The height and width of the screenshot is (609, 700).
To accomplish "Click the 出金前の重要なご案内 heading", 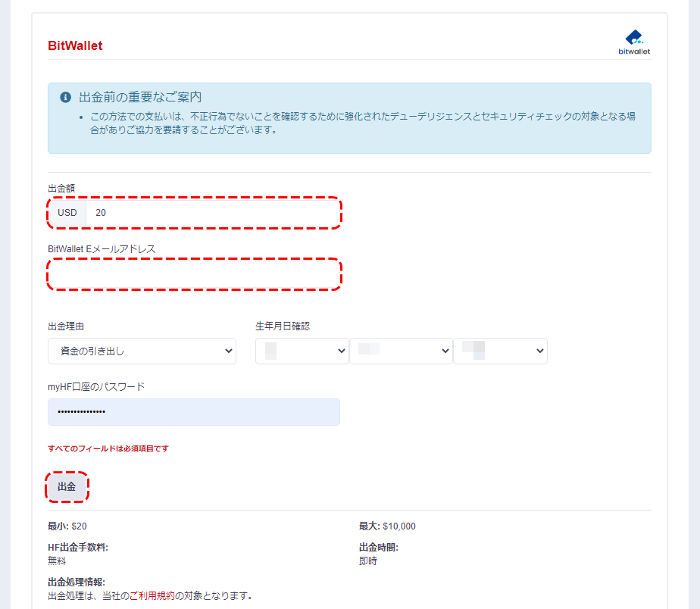I will pos(140,97).
